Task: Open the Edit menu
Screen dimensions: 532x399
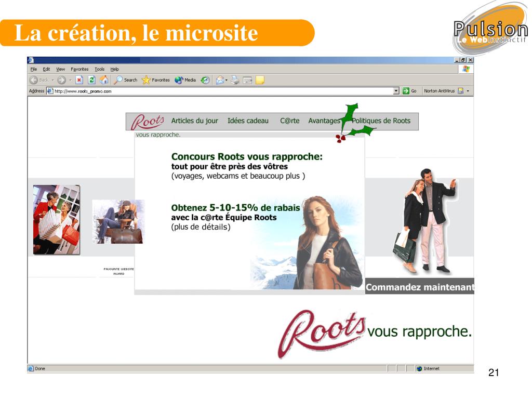Action: 46,69
